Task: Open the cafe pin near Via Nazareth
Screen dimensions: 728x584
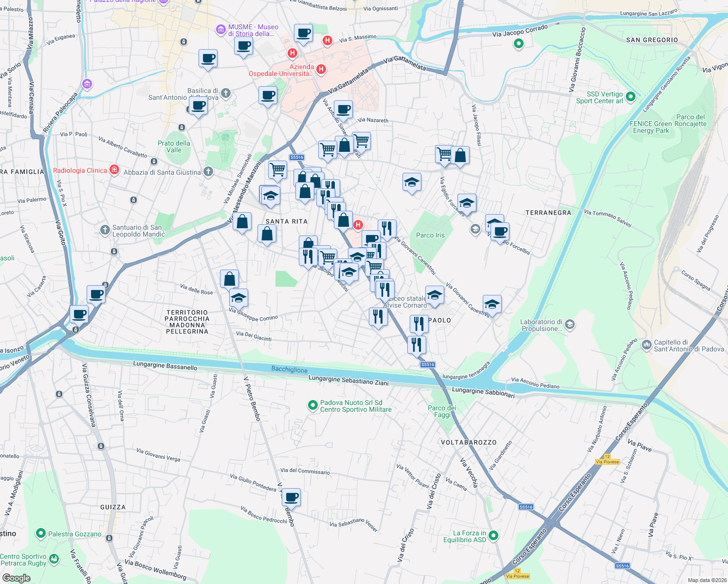Action: [343, 110]
